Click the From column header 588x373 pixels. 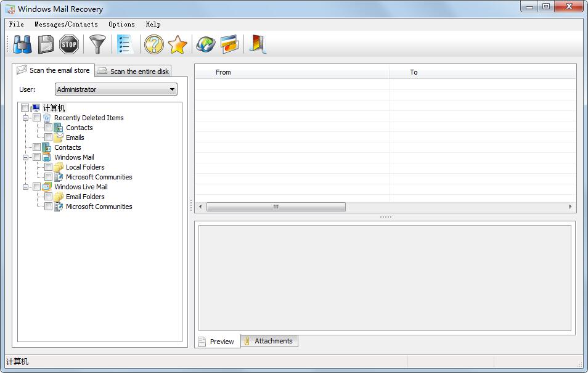tap(223, 72)
